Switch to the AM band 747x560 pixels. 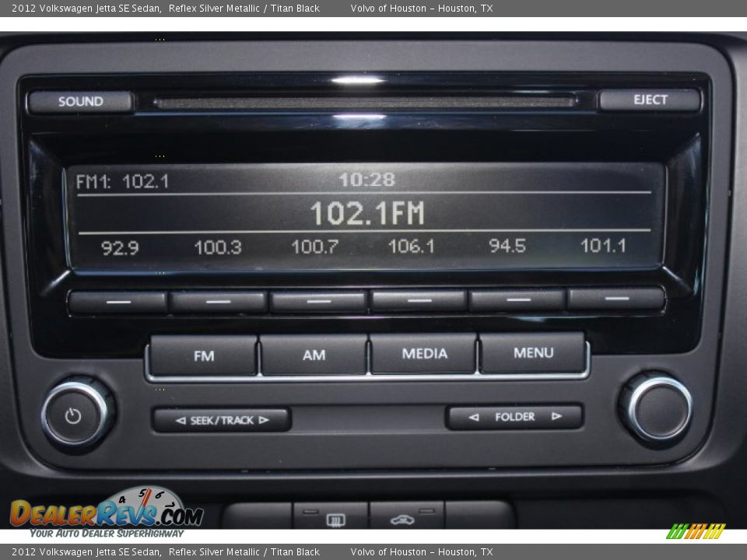click(x=314, y=355)
